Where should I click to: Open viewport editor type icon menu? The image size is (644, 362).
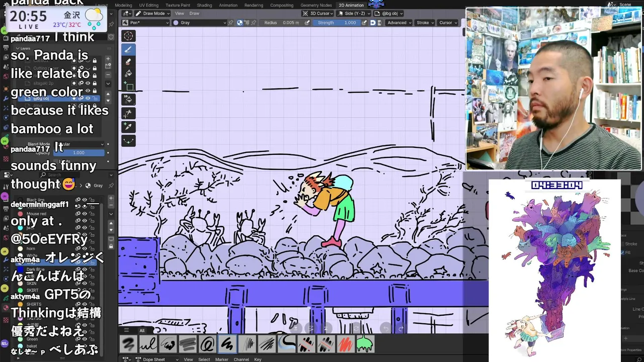(127, 14)
